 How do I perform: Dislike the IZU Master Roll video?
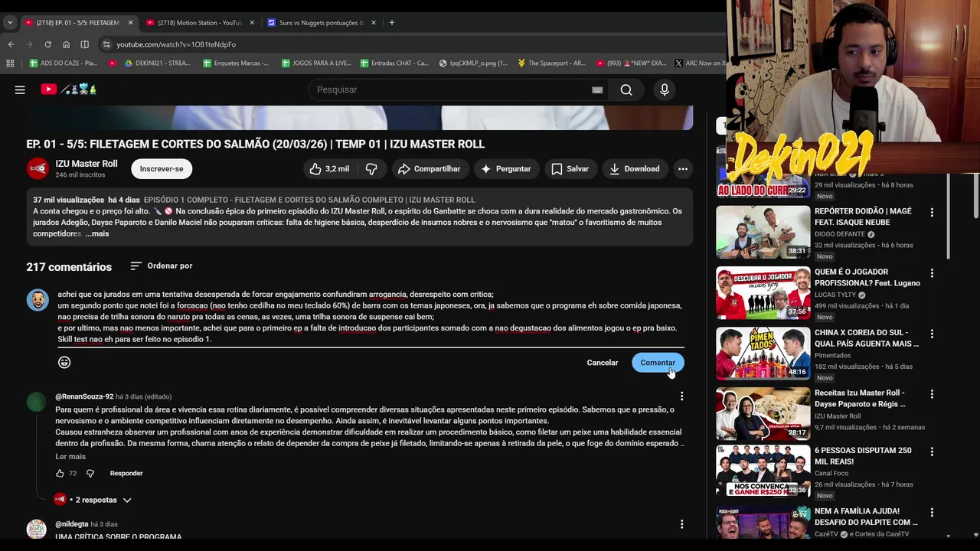click(371, 169)
